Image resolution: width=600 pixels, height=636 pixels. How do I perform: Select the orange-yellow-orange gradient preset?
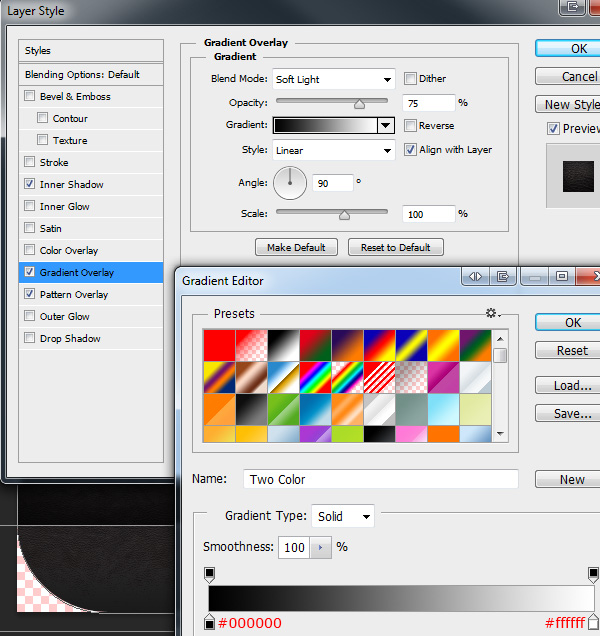point(444,345)
